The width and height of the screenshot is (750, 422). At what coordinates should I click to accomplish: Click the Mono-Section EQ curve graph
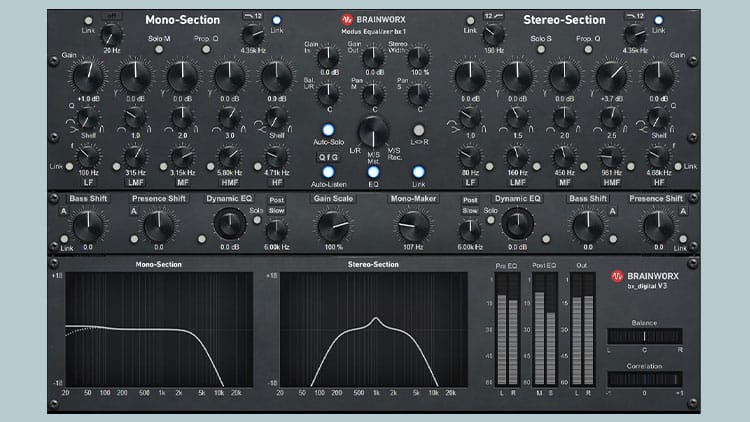click(159, 330)
